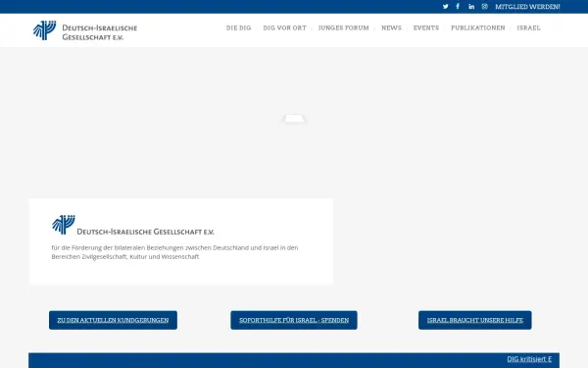Click Zu den aktuellen Kundgebungen button
Screen dimensions: 588x368
click(x=113, y=320)
